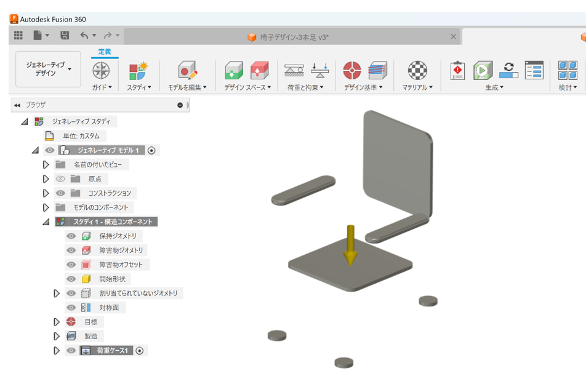This screenshot has width=586, height=392.
Task: Click the save (floppy disk) button
Action: coord(64,36)
